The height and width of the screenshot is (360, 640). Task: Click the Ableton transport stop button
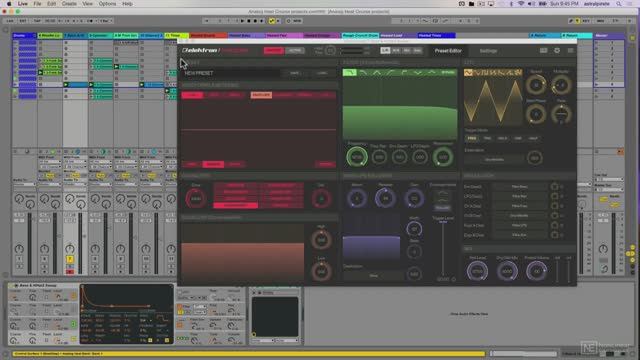249,21
